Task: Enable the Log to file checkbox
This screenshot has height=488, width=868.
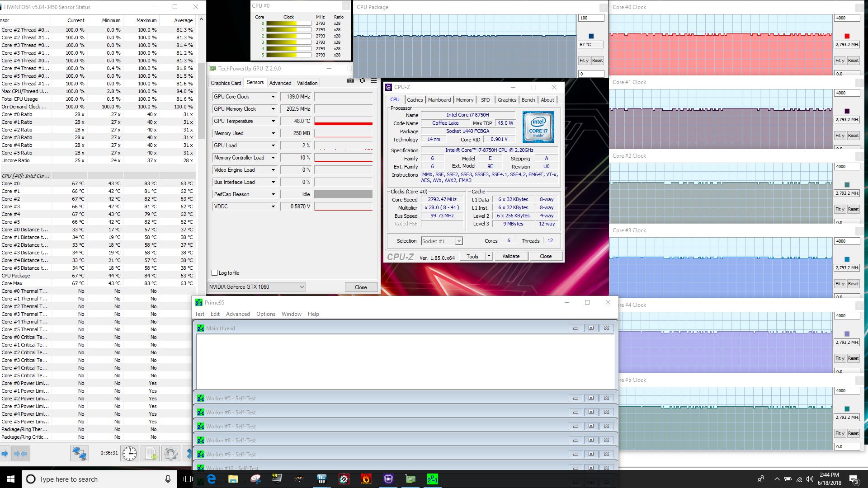Action: (x=215, y=273)
